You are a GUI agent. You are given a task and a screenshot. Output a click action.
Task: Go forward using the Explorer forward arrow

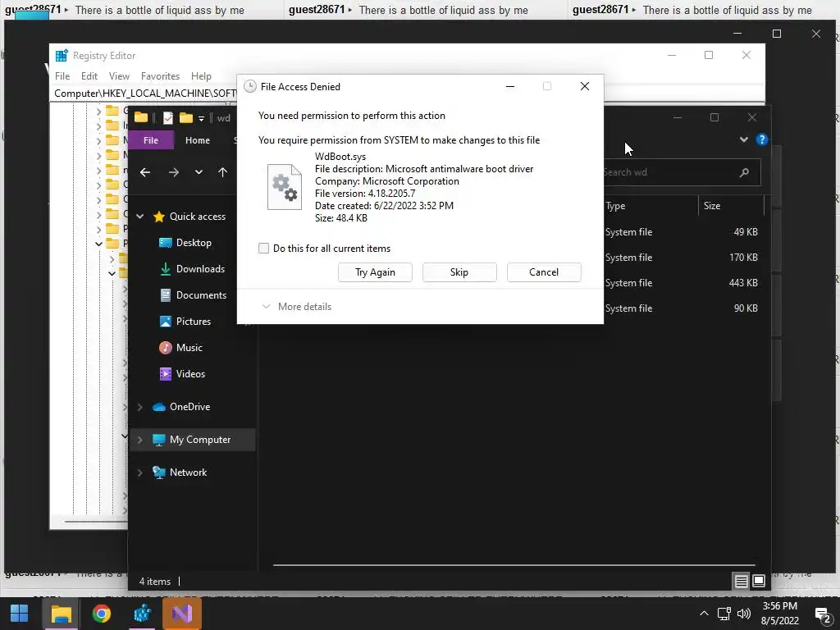[x=174, y=172]
